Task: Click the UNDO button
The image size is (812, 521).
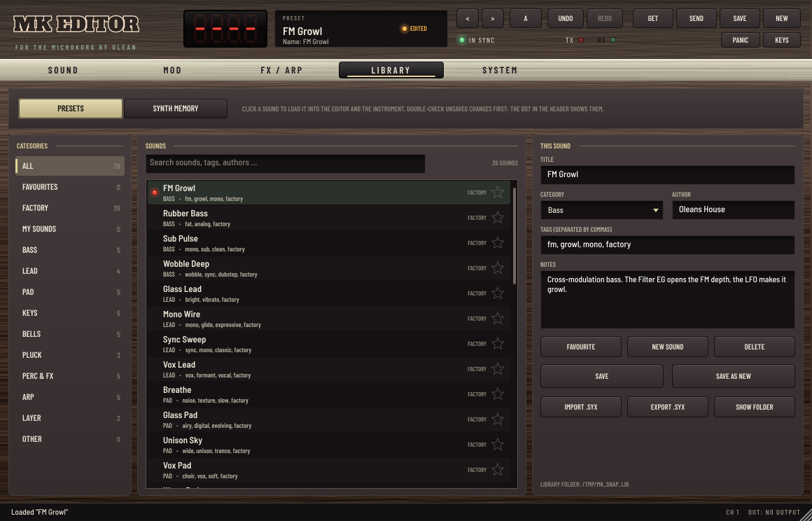Action: 566,19
